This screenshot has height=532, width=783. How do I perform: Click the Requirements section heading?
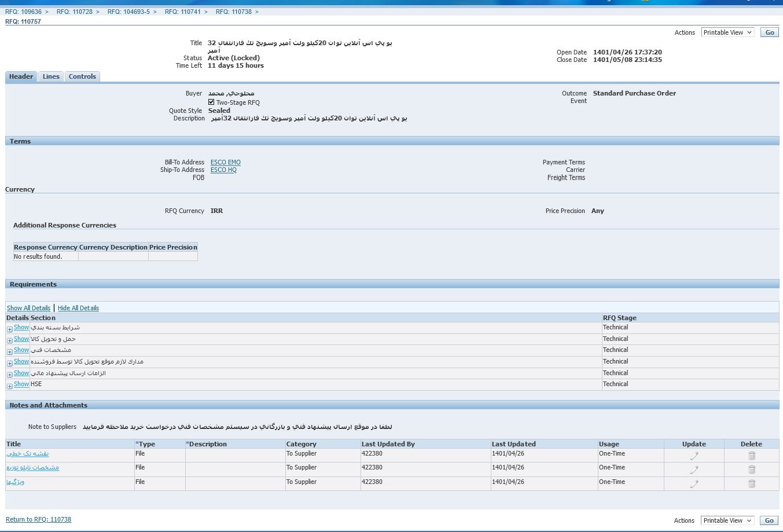(x=33, y=284)
